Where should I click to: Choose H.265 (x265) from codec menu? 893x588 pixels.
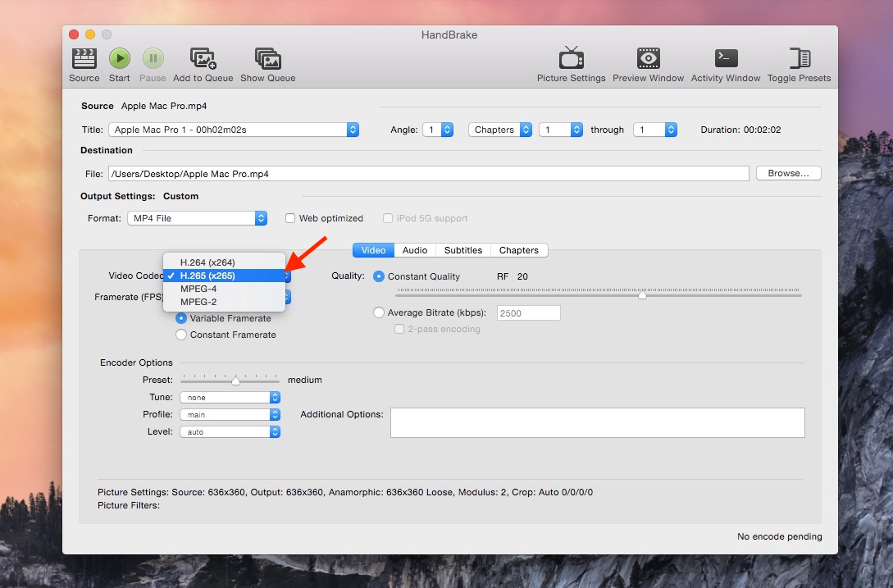(x=224, y=276)
